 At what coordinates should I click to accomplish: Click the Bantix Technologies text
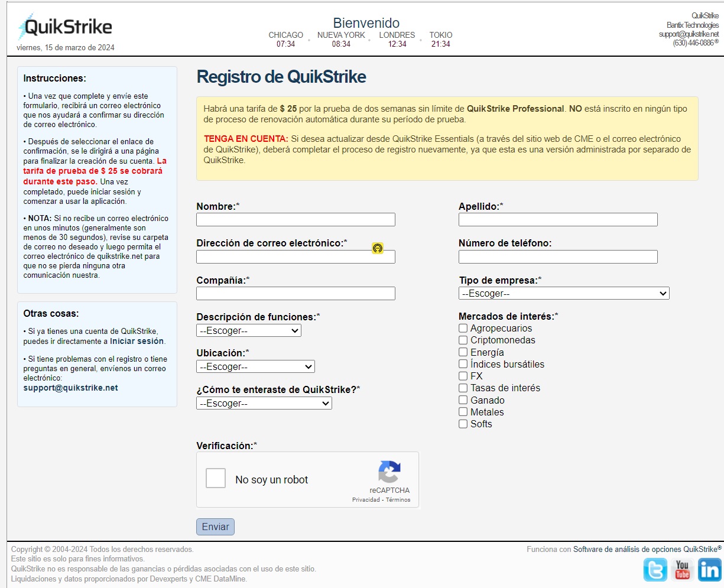(693, 25)
